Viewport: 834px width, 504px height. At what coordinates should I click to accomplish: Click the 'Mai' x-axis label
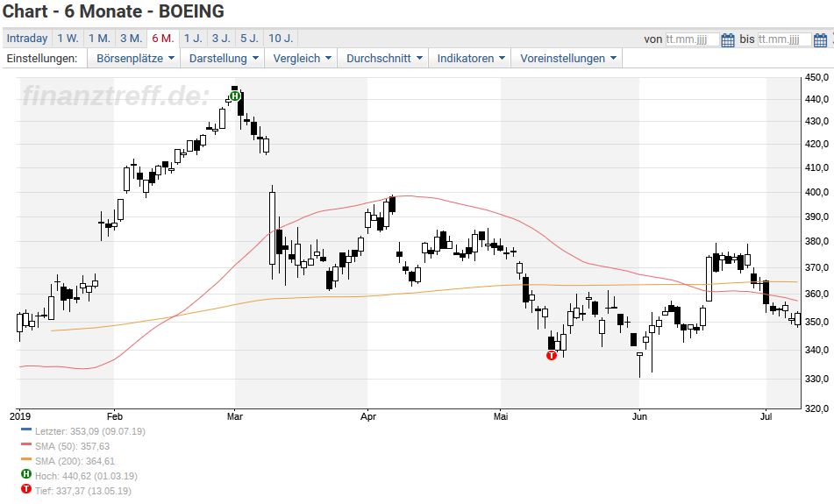point(501,416)
